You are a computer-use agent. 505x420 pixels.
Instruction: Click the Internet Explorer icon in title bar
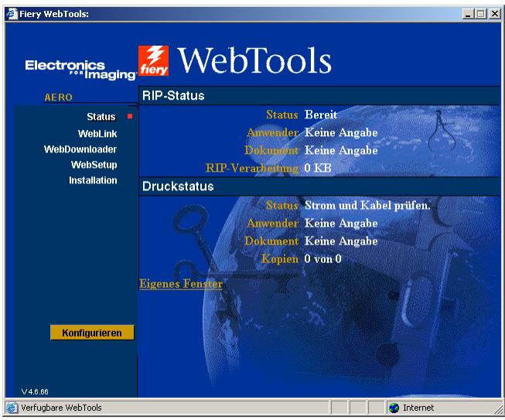point(12,14)
